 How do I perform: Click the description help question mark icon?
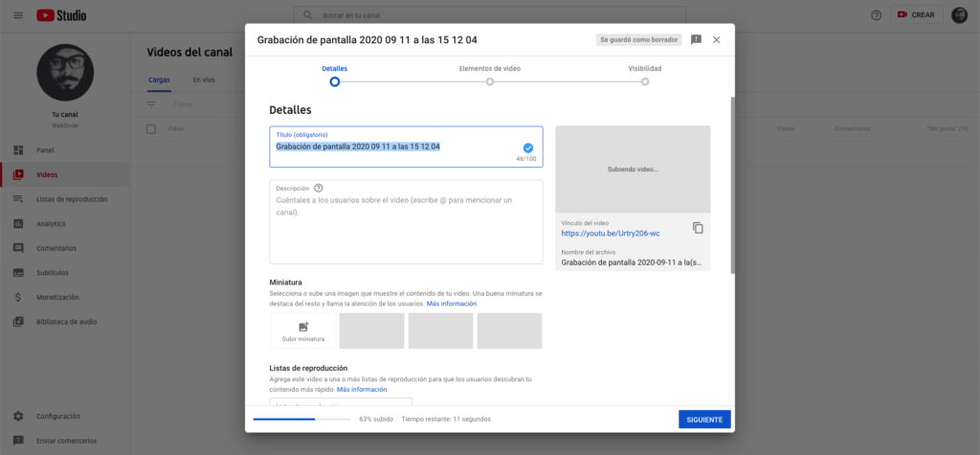pos(319,189)
